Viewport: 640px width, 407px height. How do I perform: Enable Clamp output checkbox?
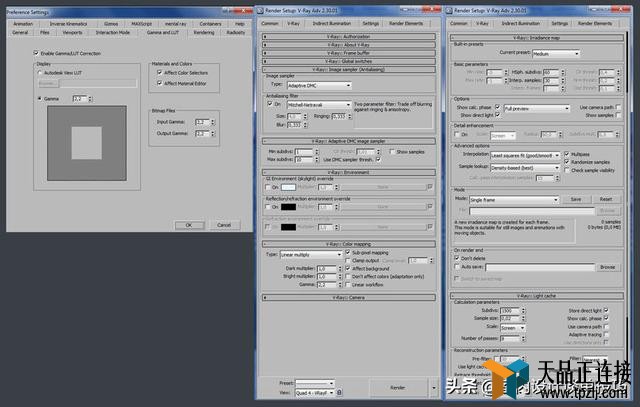348,260
